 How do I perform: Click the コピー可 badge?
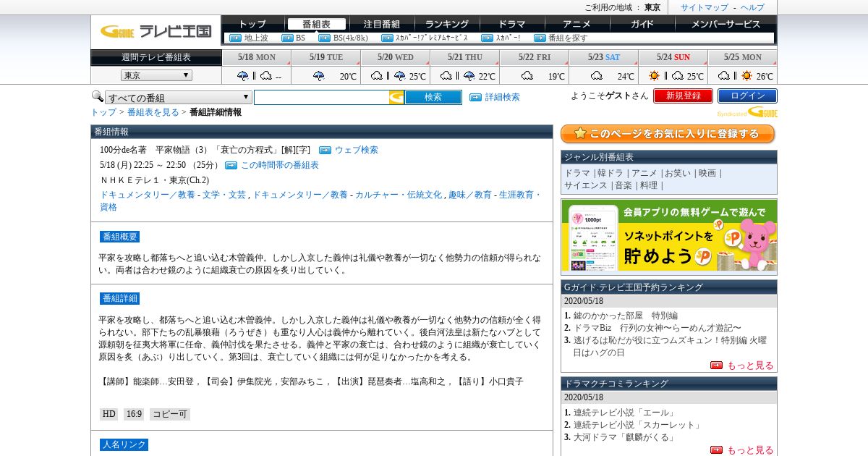170,414
